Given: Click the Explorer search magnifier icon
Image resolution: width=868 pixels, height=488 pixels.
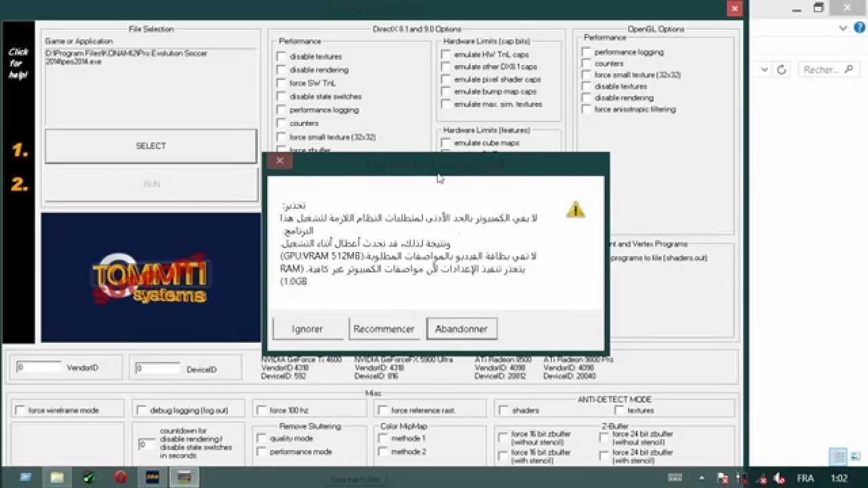Looking at the screenshot, I should click(x=849, y=69).
